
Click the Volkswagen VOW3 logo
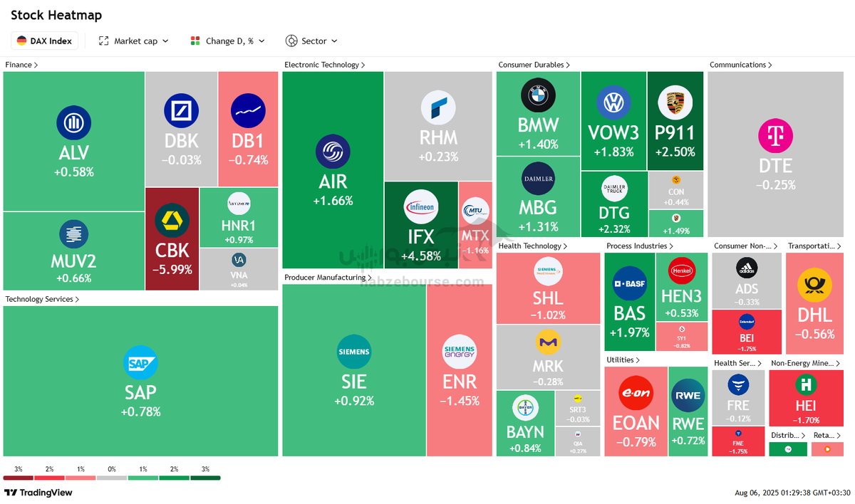click(613, 103)
